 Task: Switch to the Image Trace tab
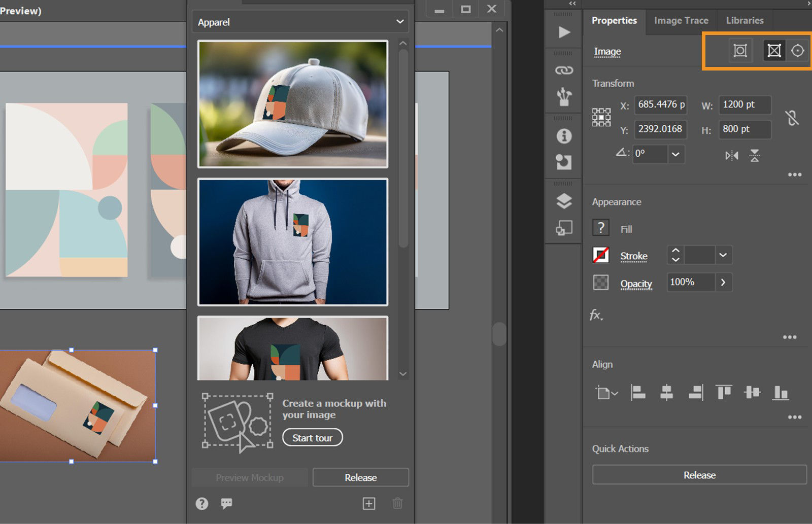[681, 20]
